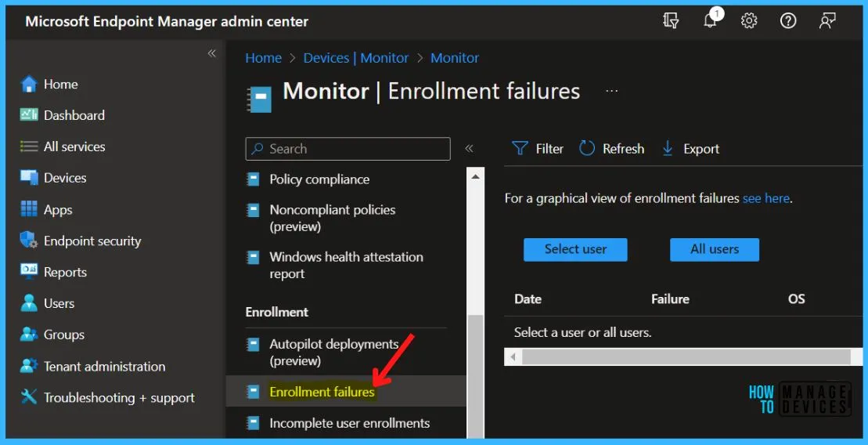This screenshot has height=445, width=868.
Task: Click the help question mark icon
Action: pos(787,21)
